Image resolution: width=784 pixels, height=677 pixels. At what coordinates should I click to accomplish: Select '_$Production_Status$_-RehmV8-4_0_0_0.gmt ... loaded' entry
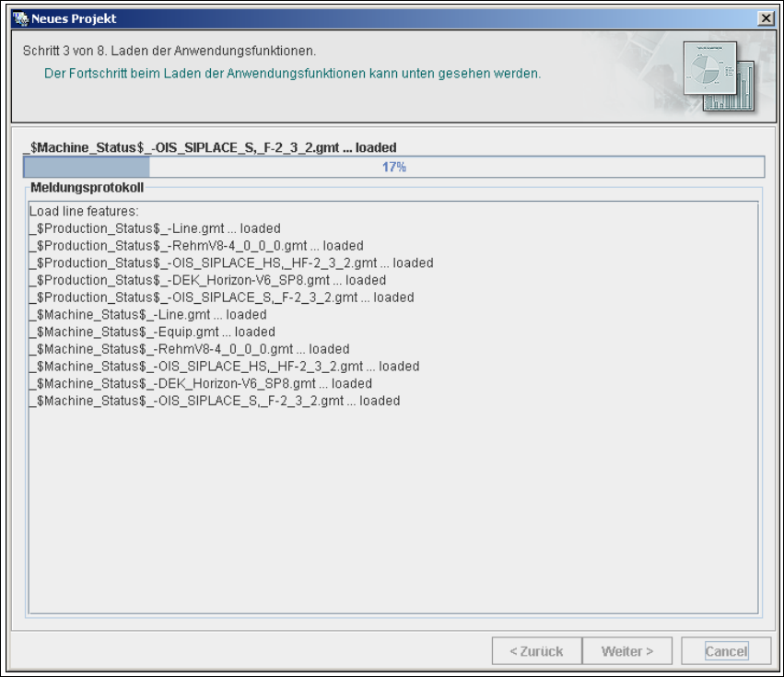click(196, 246)
